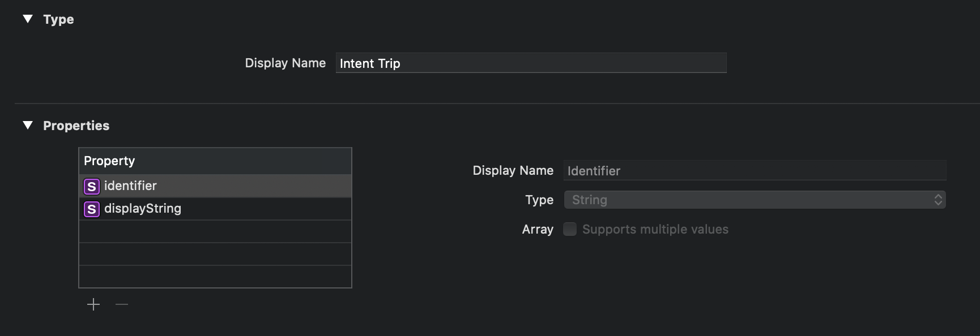Click the up-down arrows on Type popup
This screenshot has width=980, height=336.
point(938,200)
